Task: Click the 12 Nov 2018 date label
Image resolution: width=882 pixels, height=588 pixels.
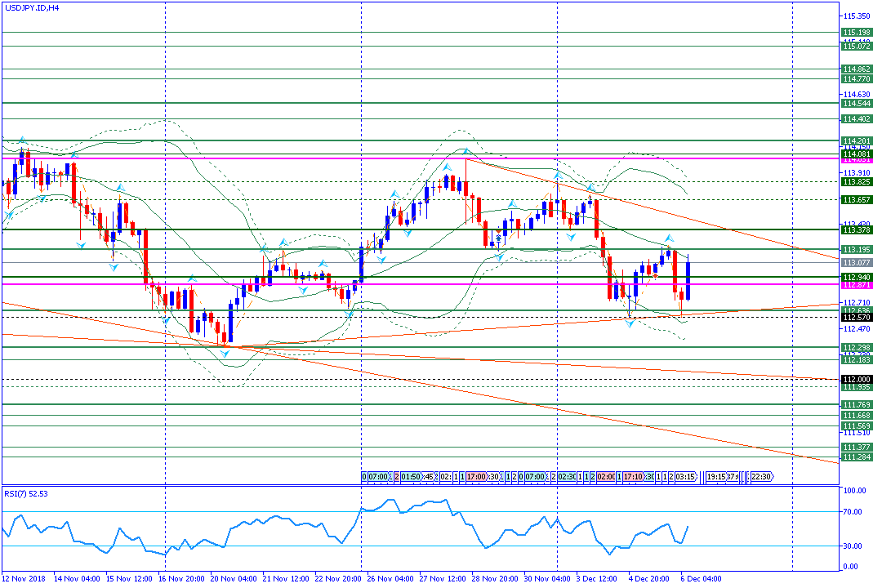Action: click(x=24, y=578)
